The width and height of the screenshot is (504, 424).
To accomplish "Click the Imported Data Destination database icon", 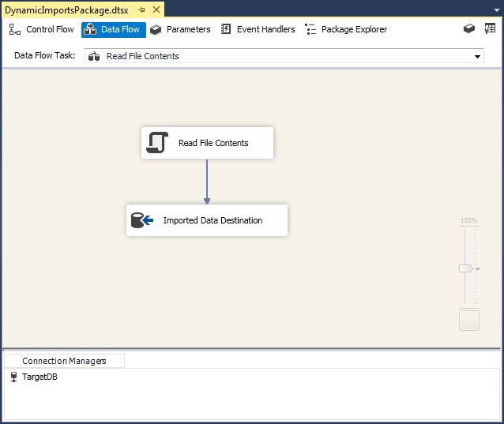I will pyautogui.click(x=142, y=220).
